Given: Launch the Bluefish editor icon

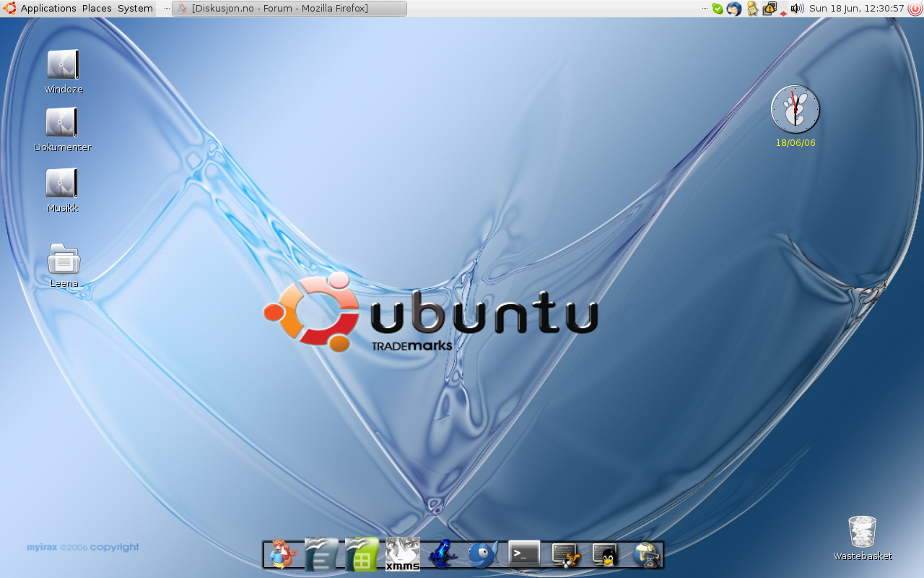Looking at the screenshot, I should (x=483, y=554).
